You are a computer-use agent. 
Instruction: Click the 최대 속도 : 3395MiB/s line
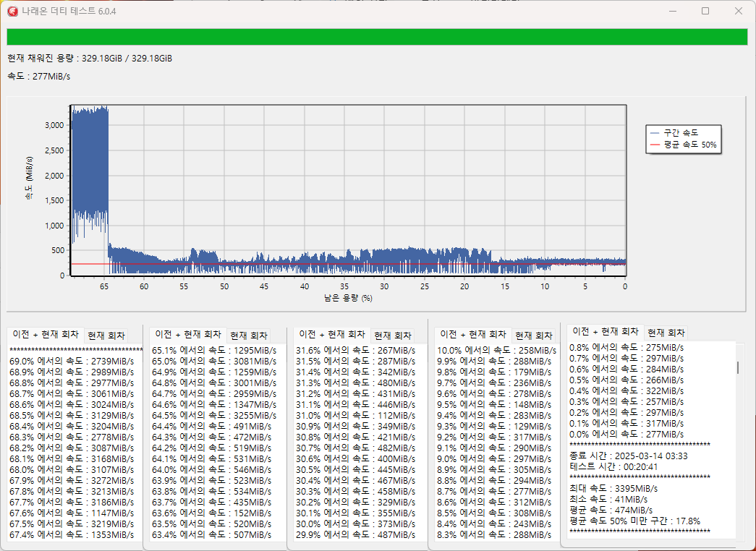coord(613,488)
